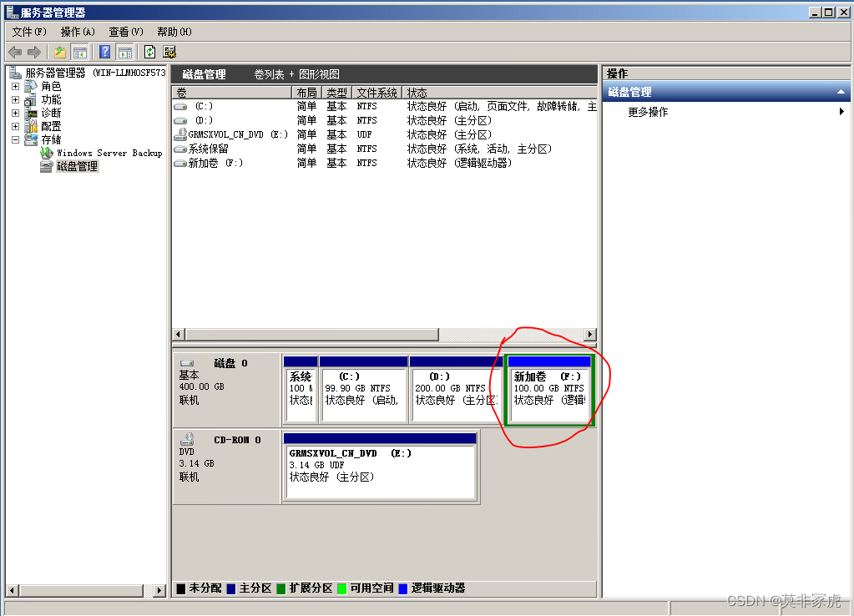This screenshot has height=616, width=854.
Task: Collapse the 存储 tree node
Action: point(15,139)
